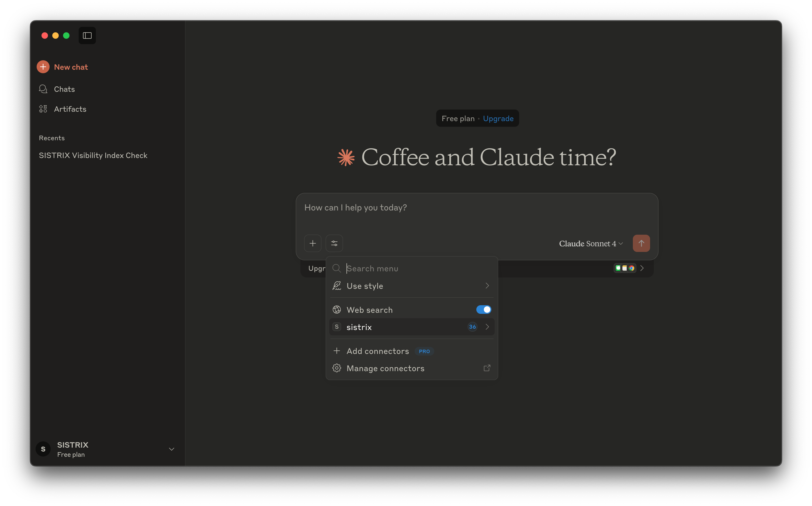Close the window with red button
Viewport: 812px width, 506px height.
point(44,36)
